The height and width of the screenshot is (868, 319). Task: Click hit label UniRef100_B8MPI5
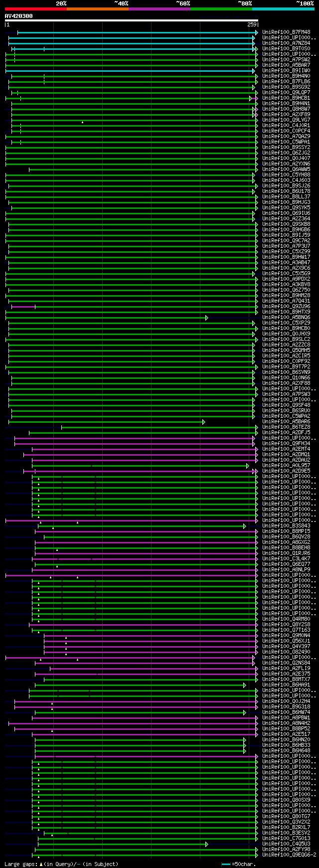286,531
